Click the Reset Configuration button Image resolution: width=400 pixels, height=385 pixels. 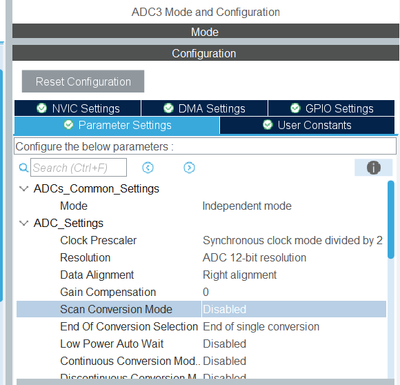pyautogui.click(x=83, y=81)
